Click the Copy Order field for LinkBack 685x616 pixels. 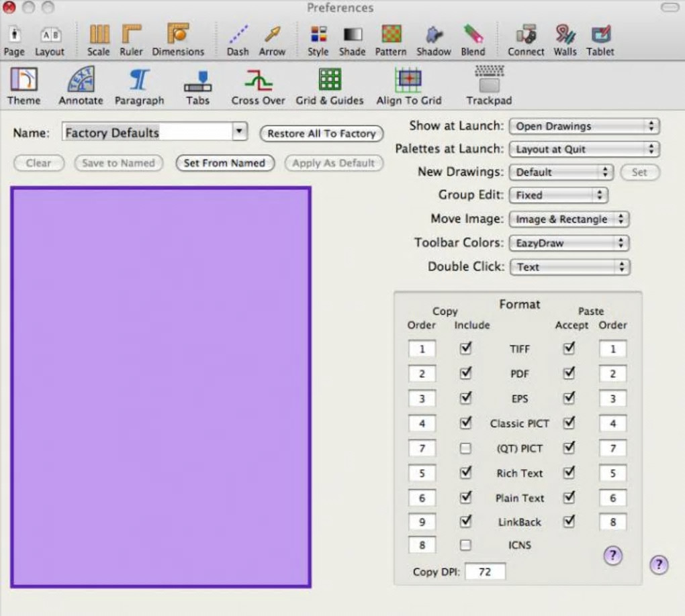point(422,522)
